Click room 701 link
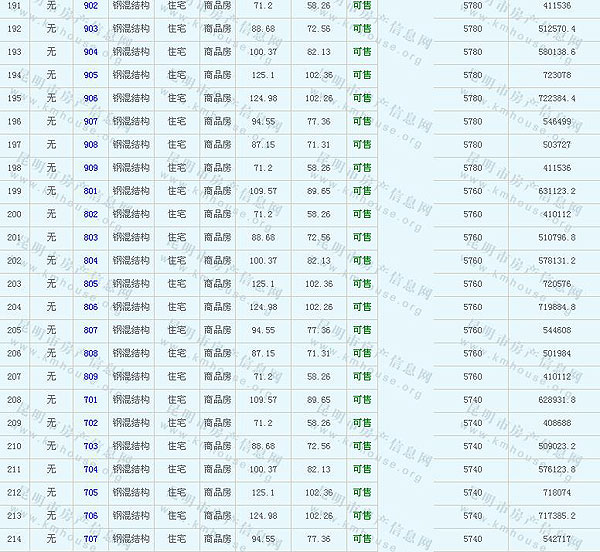Image resolution: width=600 pixels, height=552 pixels. pyautogui.click(x=91, y=399)
